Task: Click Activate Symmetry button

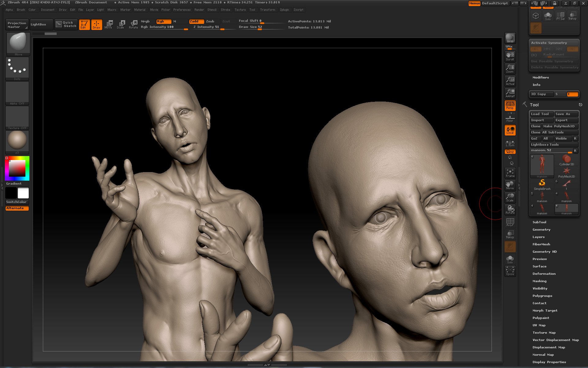Action: click(554, 43)
